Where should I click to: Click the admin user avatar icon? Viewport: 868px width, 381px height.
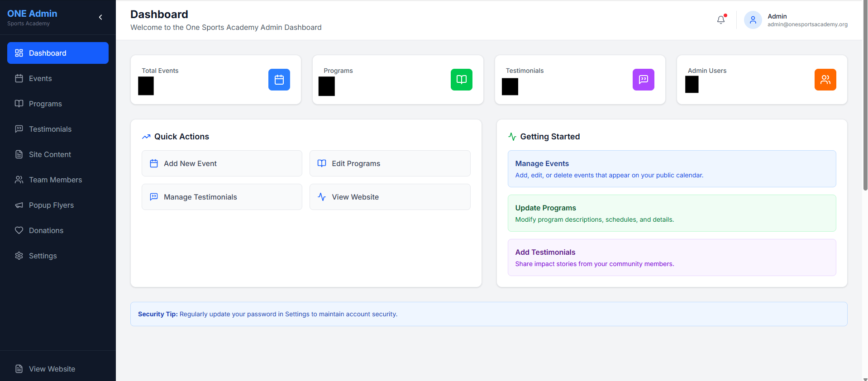tap(753, 20)
